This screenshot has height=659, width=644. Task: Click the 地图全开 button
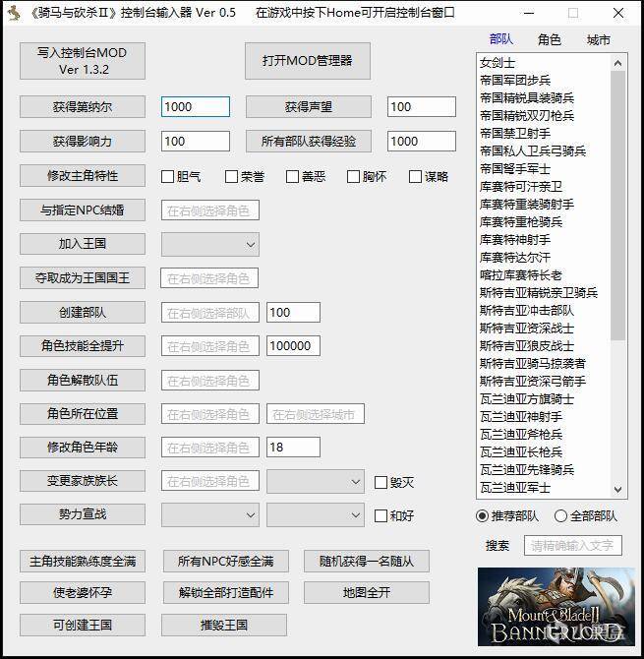(x=367, y=593)
